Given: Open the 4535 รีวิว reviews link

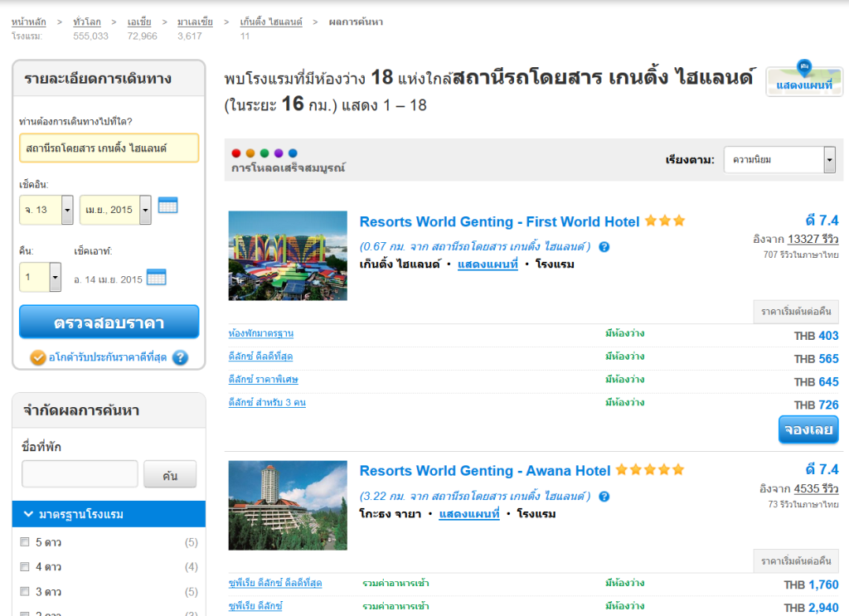Looking at the screenshot, I should pos(816,489).
